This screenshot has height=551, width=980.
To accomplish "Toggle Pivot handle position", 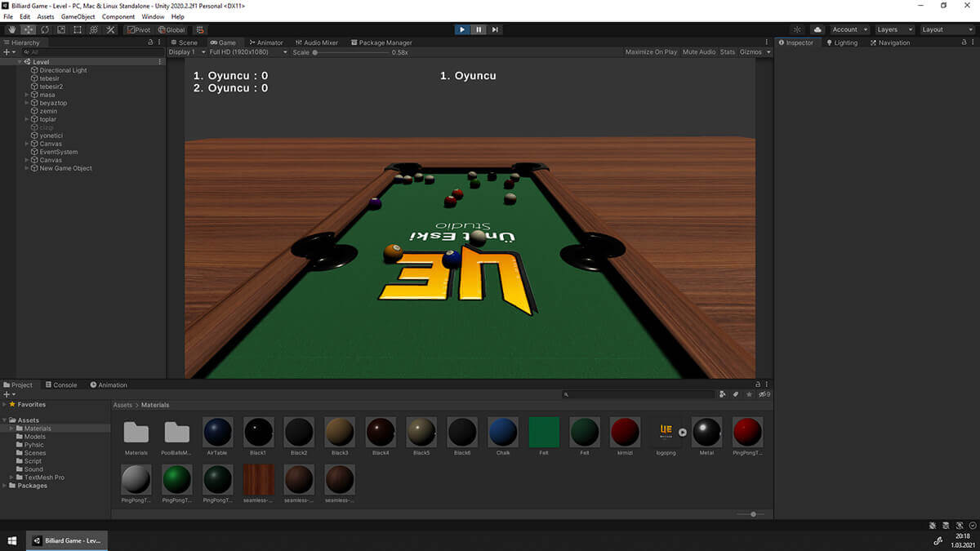I will (x=138, y=29).
